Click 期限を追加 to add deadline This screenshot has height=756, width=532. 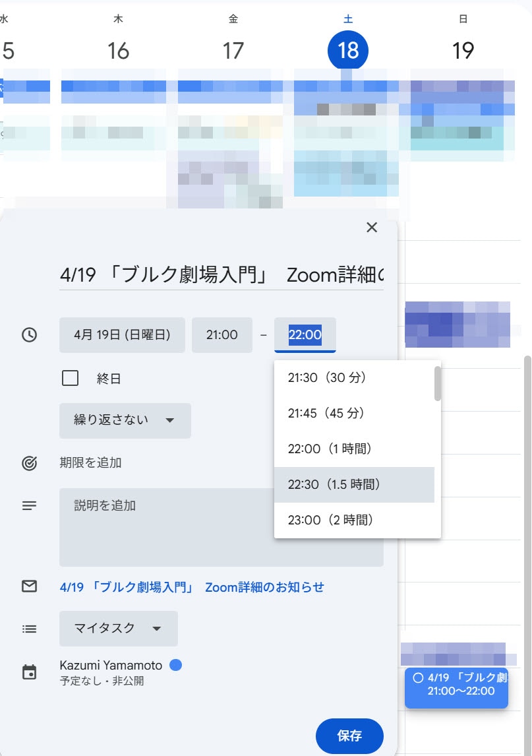[90, 463]
